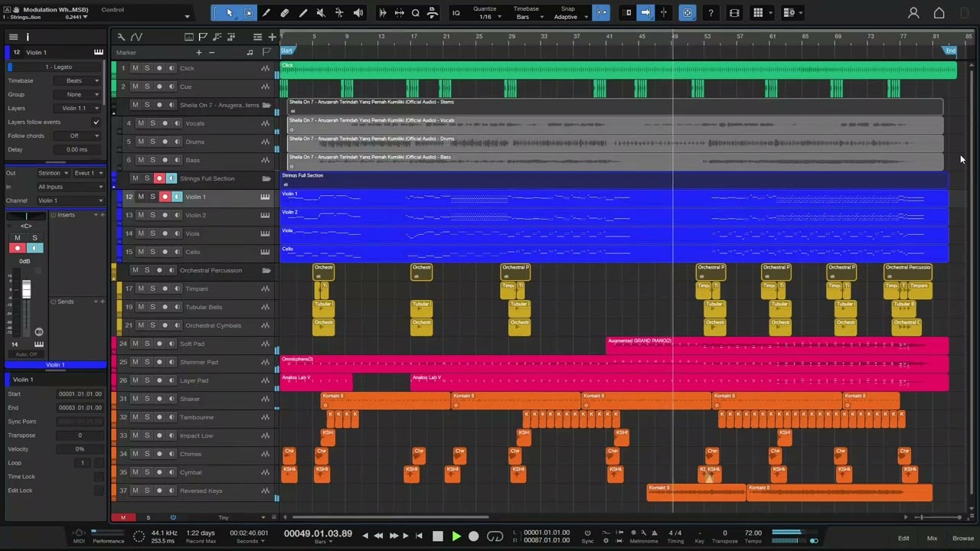Open the Strings Full Section folder icon
Screen dimensions: 980x551
(266, 178)
